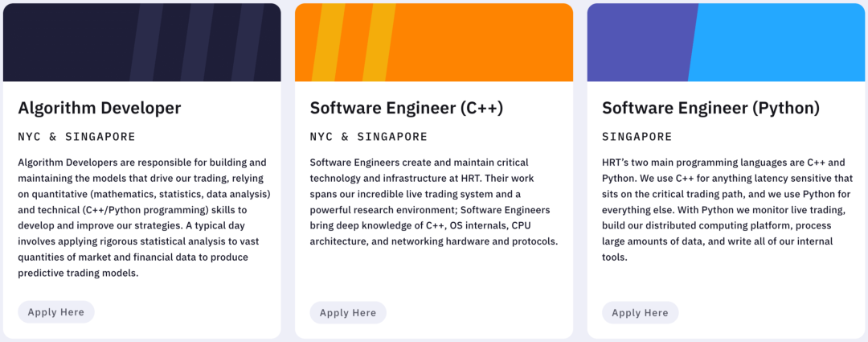Click the SINGAPORE location on the Python card
868x342 pixels.
[x=637, y=136]
